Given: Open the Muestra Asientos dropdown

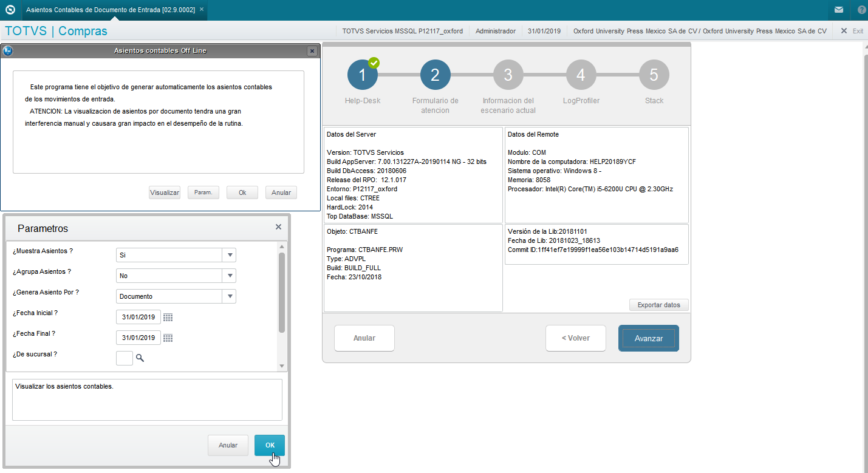Looking at the screenshot, I should click(230, 255).
